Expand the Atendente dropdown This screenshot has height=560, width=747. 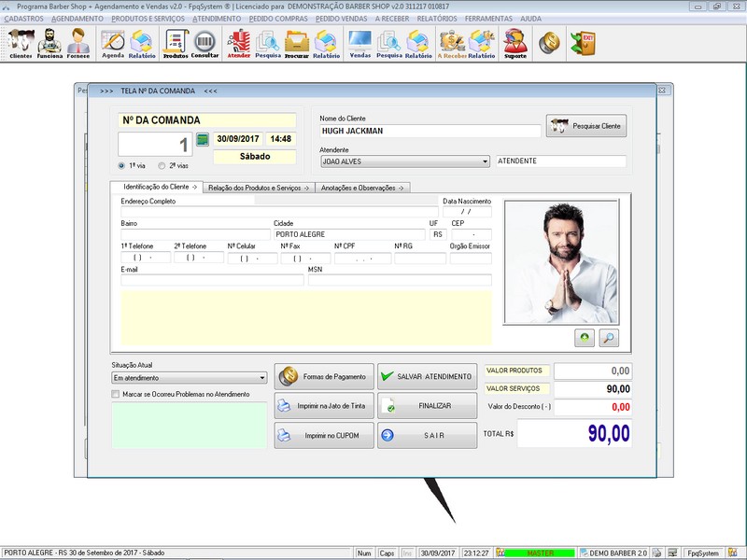coord(486,161)
